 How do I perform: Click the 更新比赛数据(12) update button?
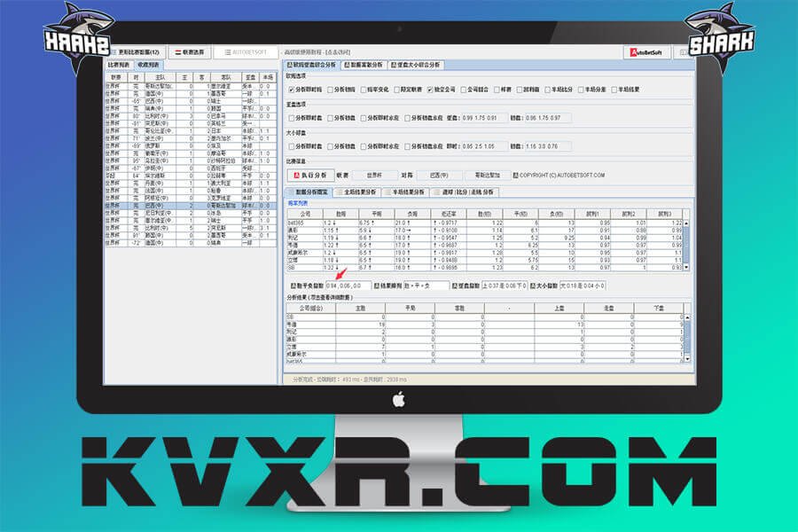136,52
